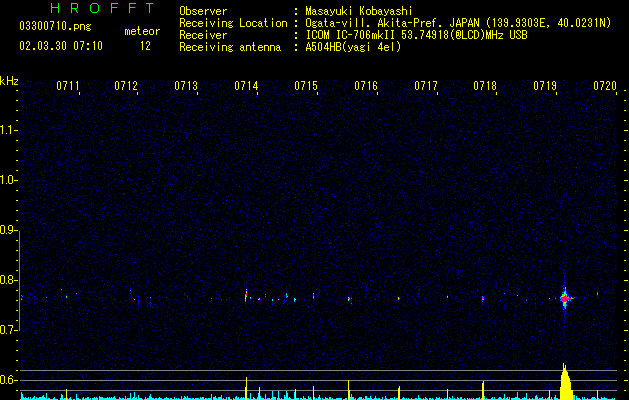This screenshot has width=629, height=400.
Task: Select the filename 03300710.png
Action: click(x=55, y=27)
